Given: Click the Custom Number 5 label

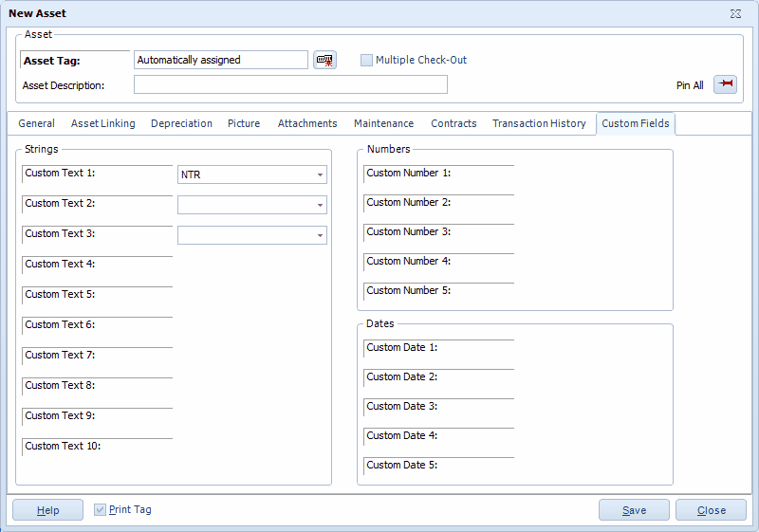Looking at the screenshot, I should (x=409, y=291).
